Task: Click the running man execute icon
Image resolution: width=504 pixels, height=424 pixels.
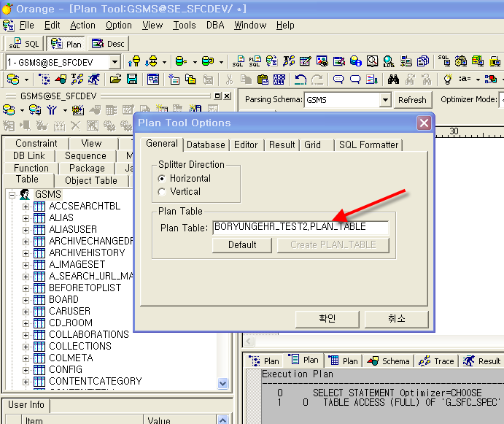Action: (94, 79)
